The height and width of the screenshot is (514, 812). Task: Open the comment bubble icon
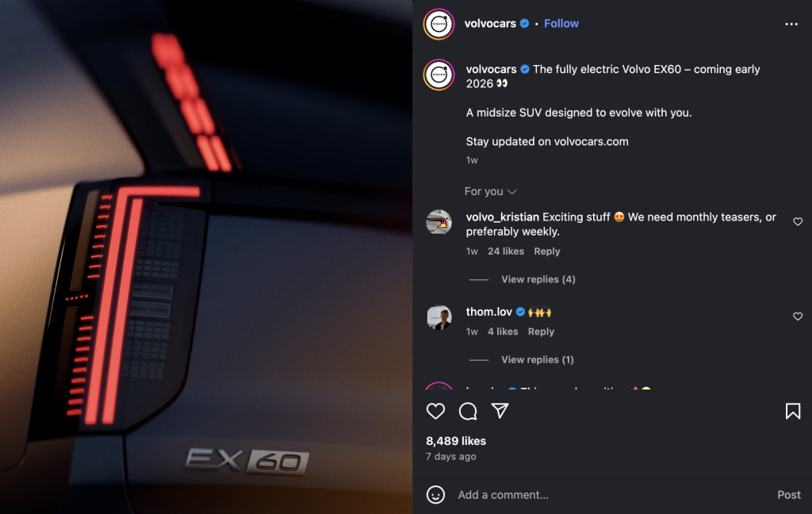[x=468, y=412]
